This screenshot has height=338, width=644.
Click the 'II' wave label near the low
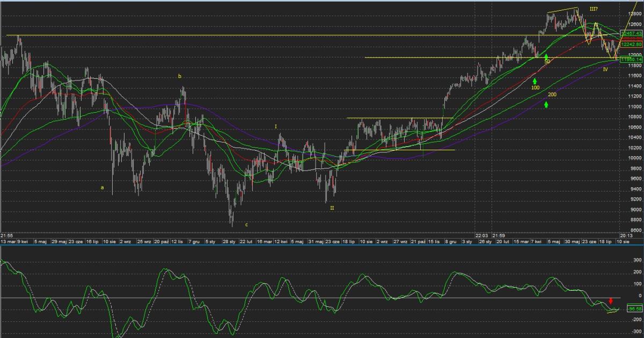click(332, 207)
